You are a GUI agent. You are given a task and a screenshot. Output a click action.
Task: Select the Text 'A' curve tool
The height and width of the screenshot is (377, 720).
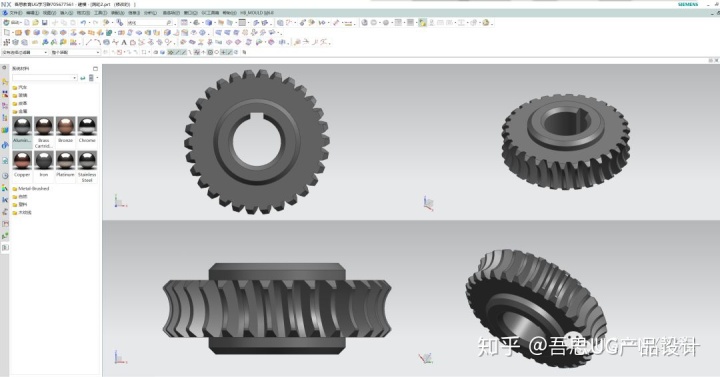(124, 42)
